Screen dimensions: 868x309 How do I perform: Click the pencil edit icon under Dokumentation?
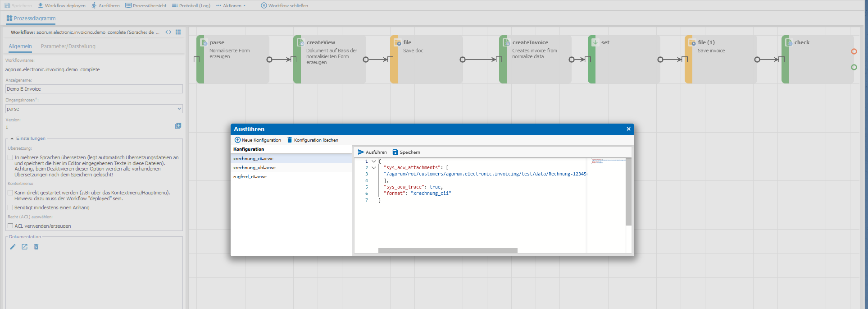(13, 247)
